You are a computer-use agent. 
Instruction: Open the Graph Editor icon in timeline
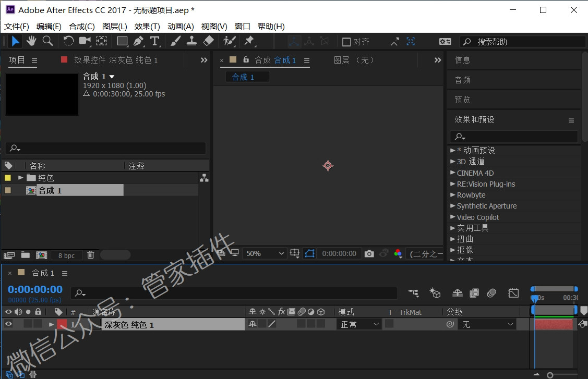tap(513, 293)
